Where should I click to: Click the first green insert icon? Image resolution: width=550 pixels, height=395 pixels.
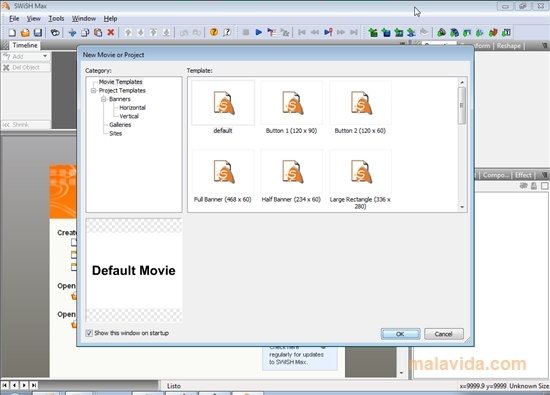373,33
